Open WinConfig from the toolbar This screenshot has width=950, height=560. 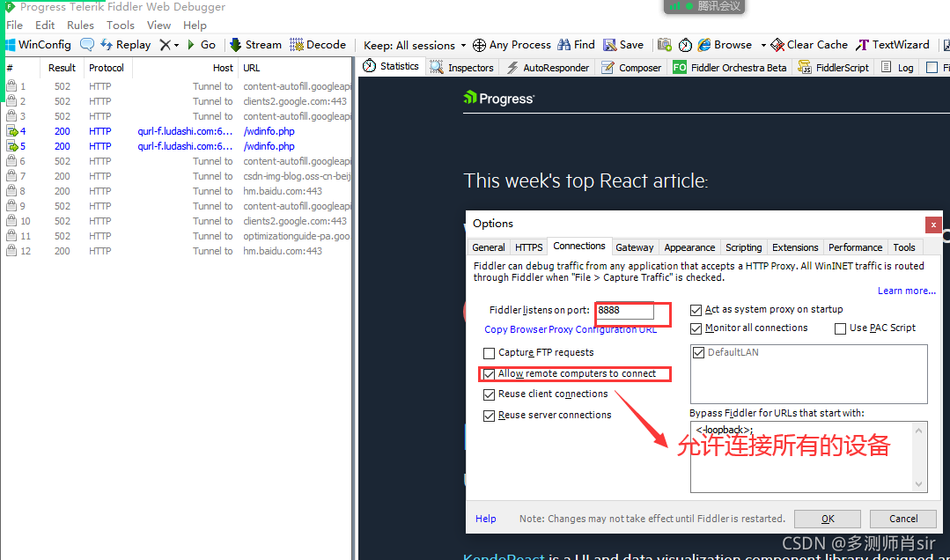39,45
